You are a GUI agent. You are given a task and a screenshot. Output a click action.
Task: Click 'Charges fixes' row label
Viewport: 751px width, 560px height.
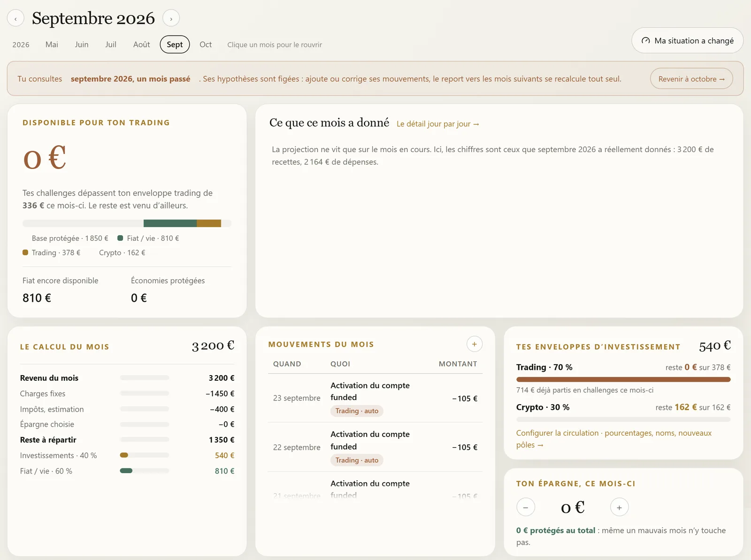click(43, 394)
